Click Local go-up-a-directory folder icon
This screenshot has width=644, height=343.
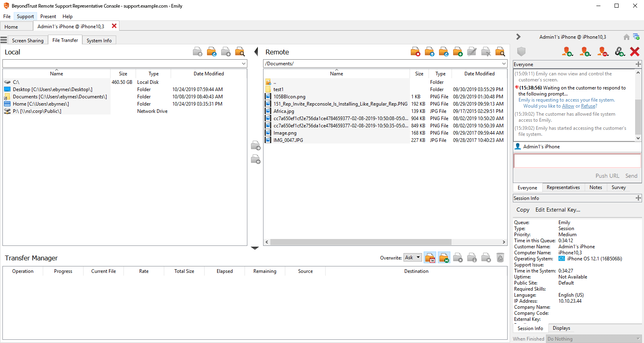point(198,52)
